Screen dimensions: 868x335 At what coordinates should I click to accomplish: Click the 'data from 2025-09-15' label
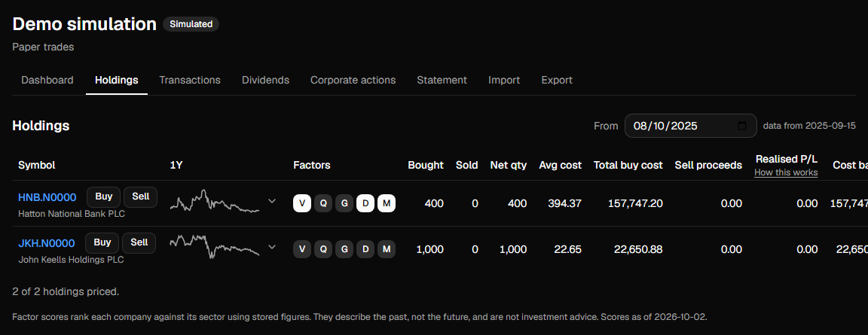click(809, 126)
